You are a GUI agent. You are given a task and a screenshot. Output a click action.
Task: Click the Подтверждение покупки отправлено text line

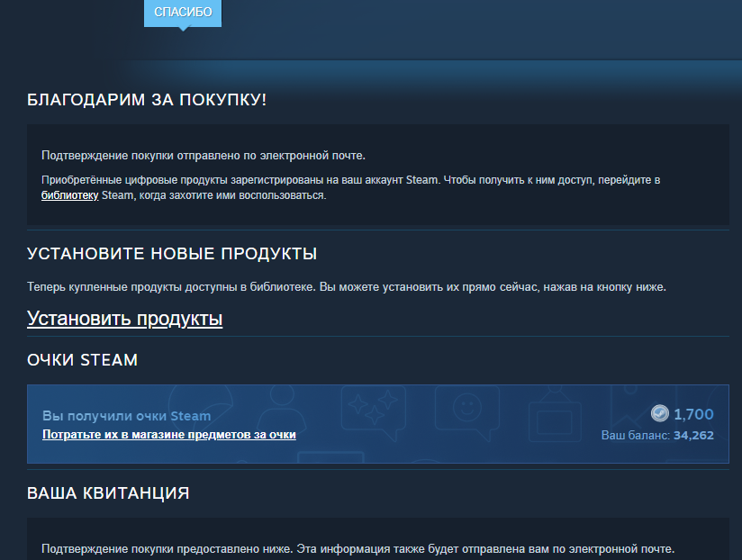(x=204, y=156)
